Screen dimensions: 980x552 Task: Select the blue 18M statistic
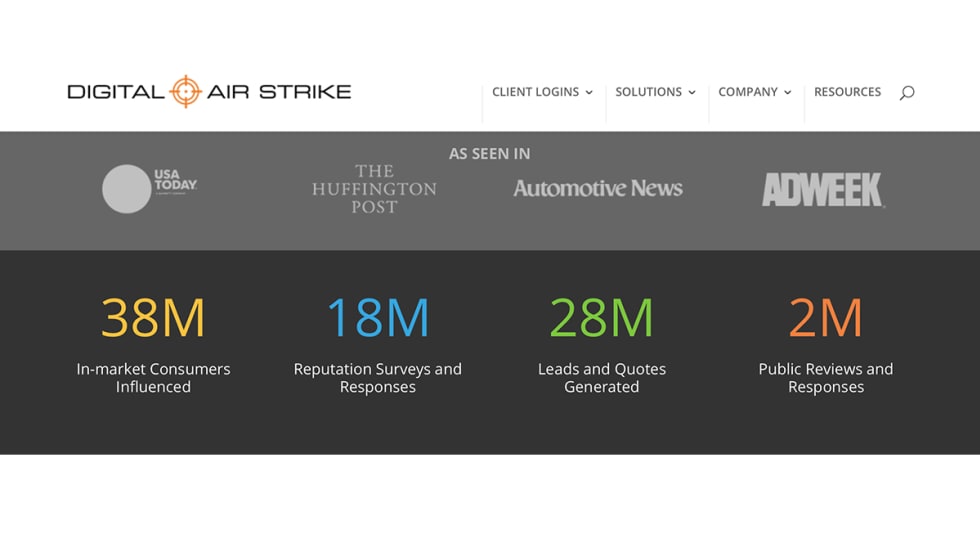pyautogui.click(x=378, y=318)
